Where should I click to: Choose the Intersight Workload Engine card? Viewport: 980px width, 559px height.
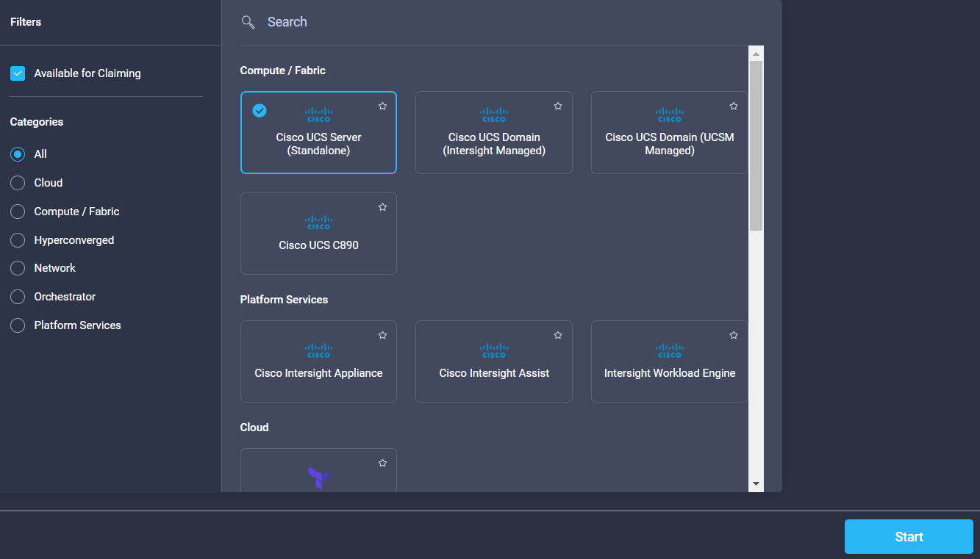pyautogui.click(x=670, y=361)
